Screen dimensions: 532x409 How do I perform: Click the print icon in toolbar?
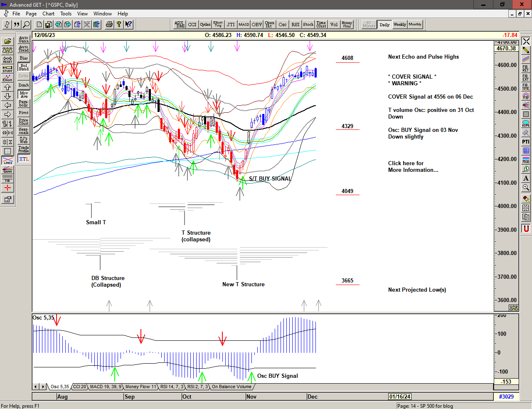[109, 25]
